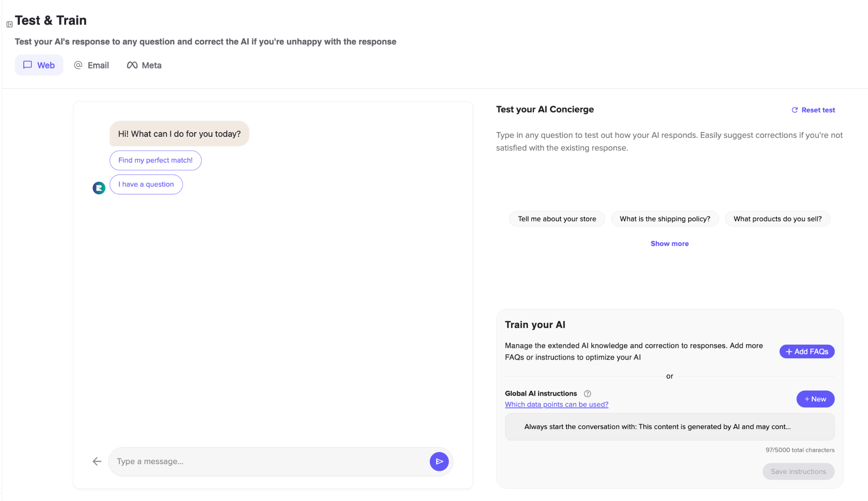Click the chatbot avatar icon

[x=99, y=188]
